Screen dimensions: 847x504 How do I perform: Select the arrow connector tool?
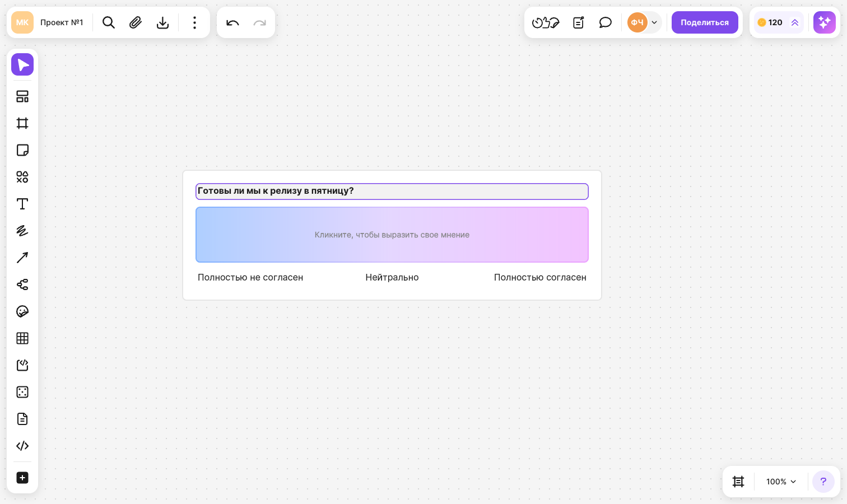tap(22, 258)
